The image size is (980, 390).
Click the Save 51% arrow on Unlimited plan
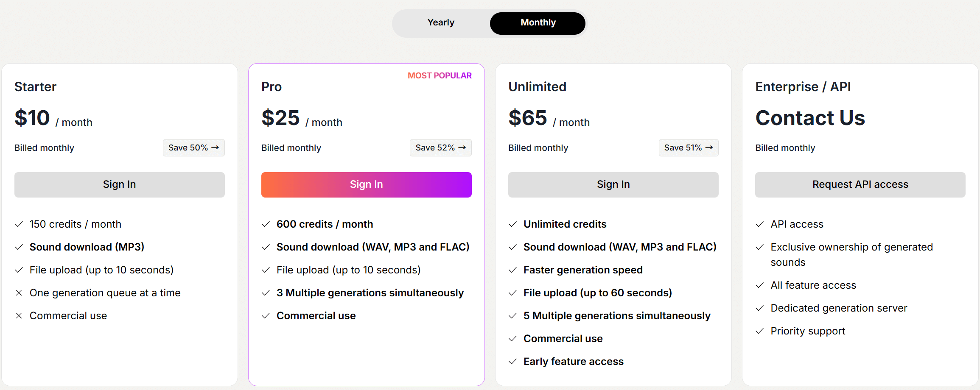711,148
